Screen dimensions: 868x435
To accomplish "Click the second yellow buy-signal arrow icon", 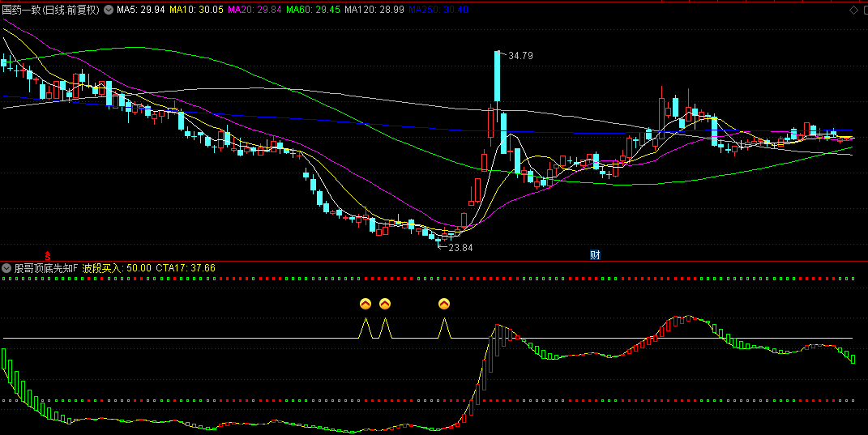I will coord(385,304).
